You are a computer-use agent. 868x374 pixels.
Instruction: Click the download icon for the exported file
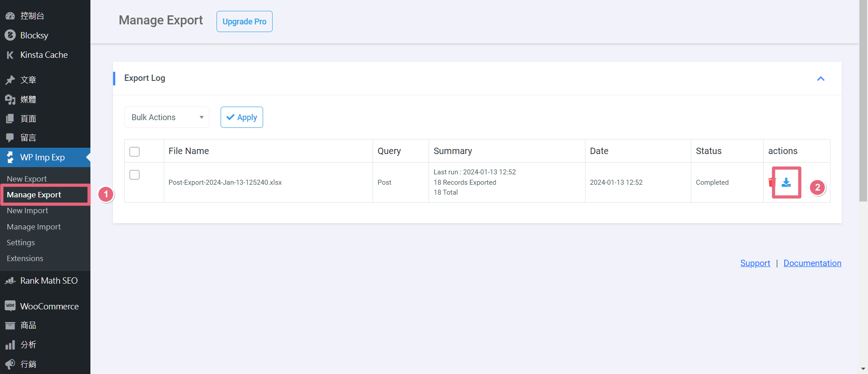[786, 182]
